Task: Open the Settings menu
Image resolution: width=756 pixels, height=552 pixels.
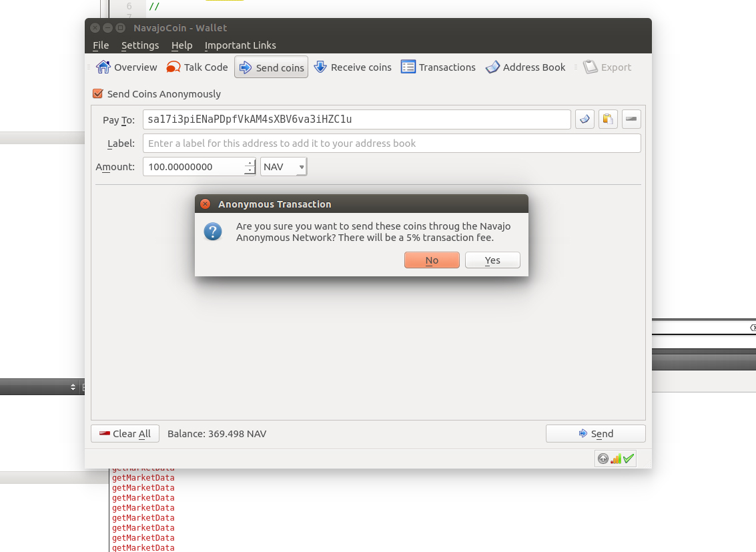Action: (x=140, y=45)
